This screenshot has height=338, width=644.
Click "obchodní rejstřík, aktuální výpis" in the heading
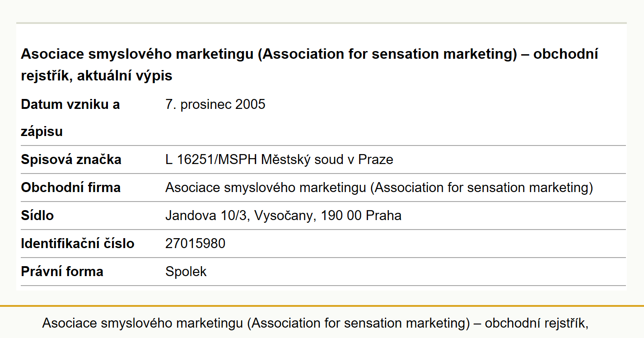click(309, 65)
